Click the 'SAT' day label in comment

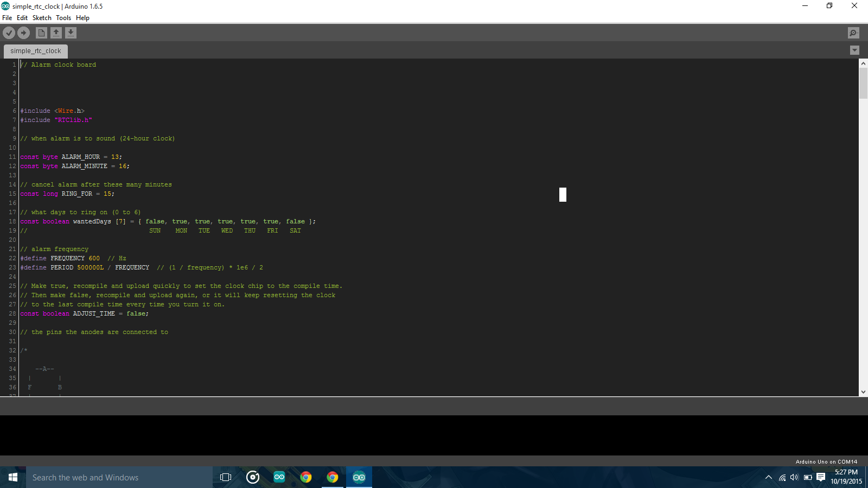tap(295, 230)
